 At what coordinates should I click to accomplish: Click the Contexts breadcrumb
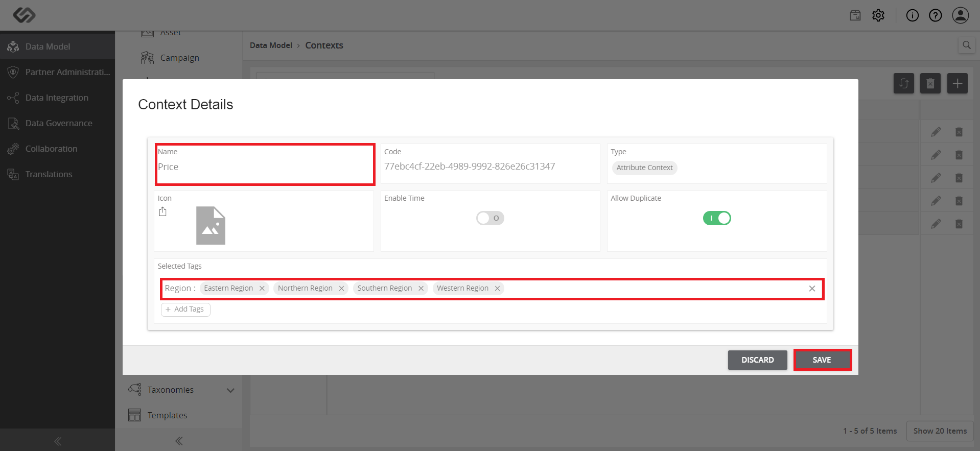pos(324,45)
